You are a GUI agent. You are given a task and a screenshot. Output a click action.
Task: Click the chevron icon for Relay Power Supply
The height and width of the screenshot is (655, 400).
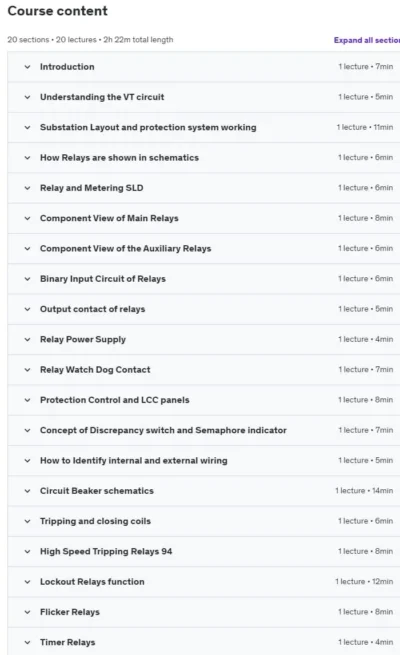point(27,340)
